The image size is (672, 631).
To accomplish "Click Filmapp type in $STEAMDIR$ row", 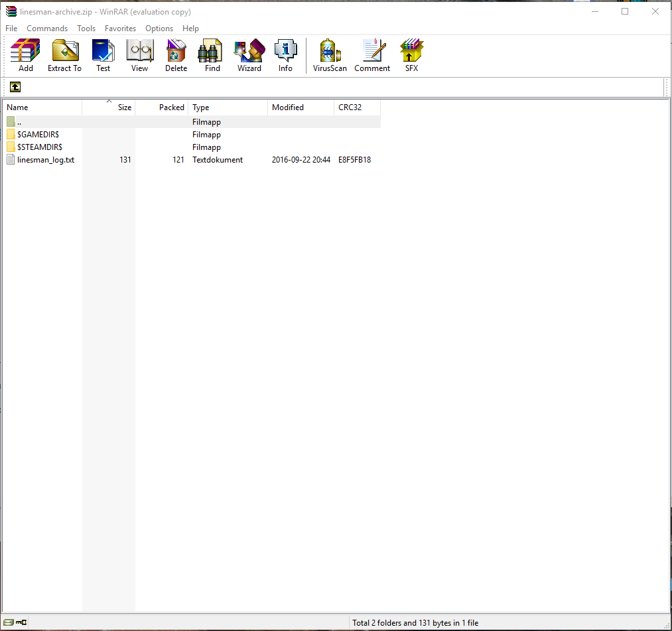I will [x=206, y=147].
